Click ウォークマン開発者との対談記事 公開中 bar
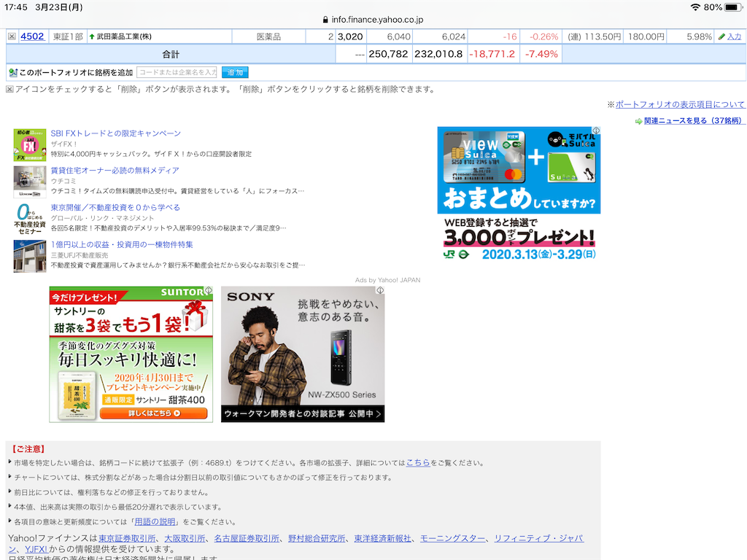 pyautogui.click(x=303, y=414)
